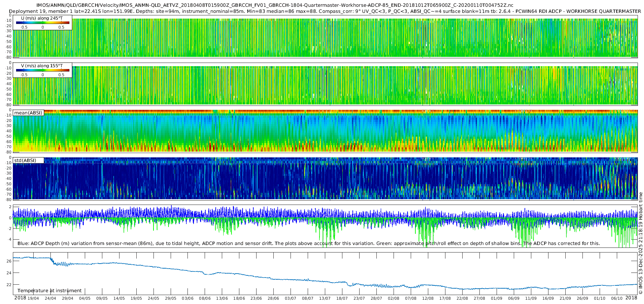Select the 01/09 date tick on the time axis

(x=496, y=298)
